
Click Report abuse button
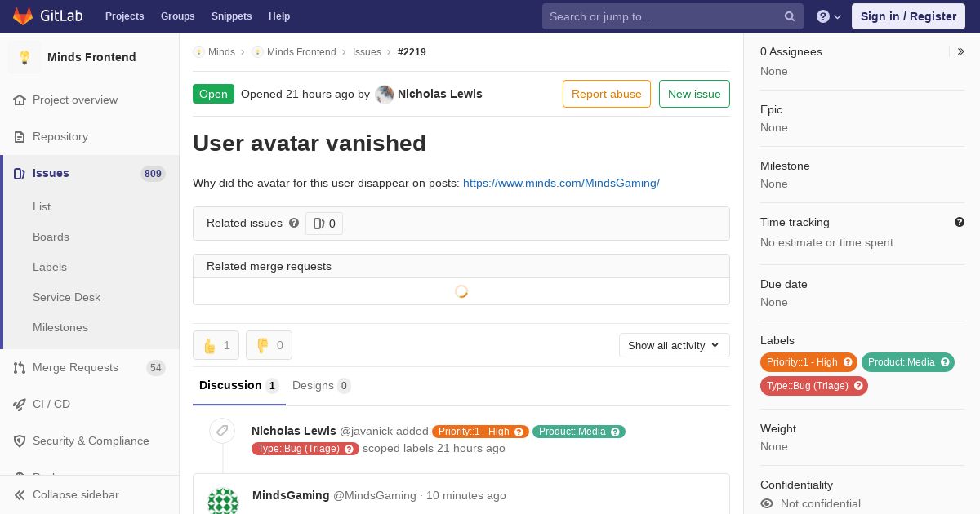tap(607, 94)
